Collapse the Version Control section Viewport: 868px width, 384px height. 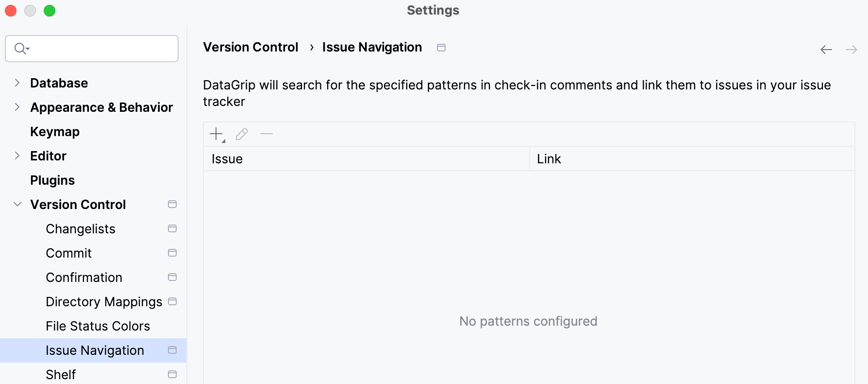click(17, 204)
